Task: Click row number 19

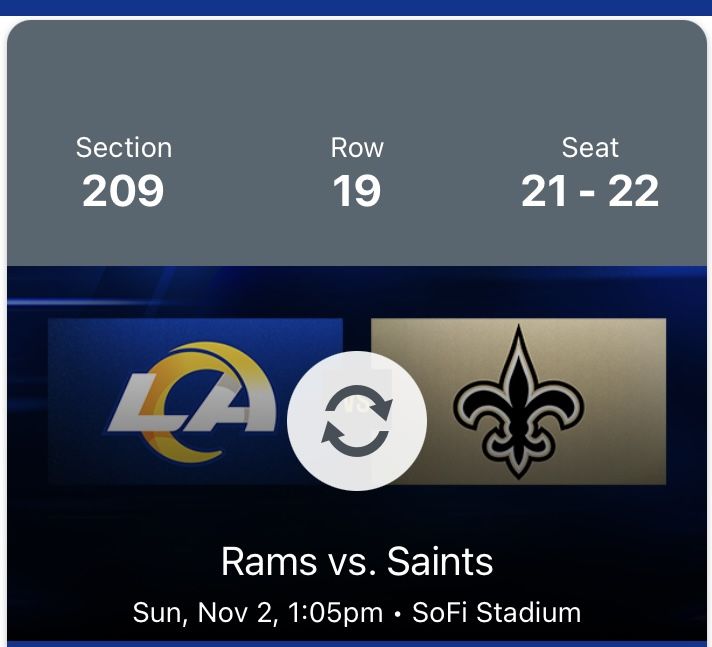Action: click(x=357, y=190)
